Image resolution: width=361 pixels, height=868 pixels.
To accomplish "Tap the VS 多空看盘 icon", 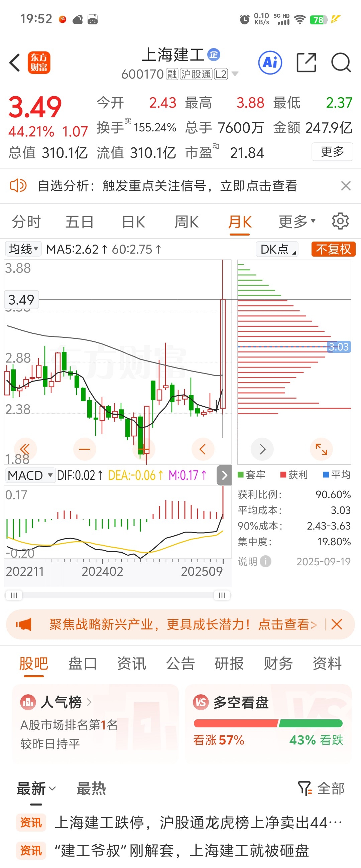I will coord(201,703).
